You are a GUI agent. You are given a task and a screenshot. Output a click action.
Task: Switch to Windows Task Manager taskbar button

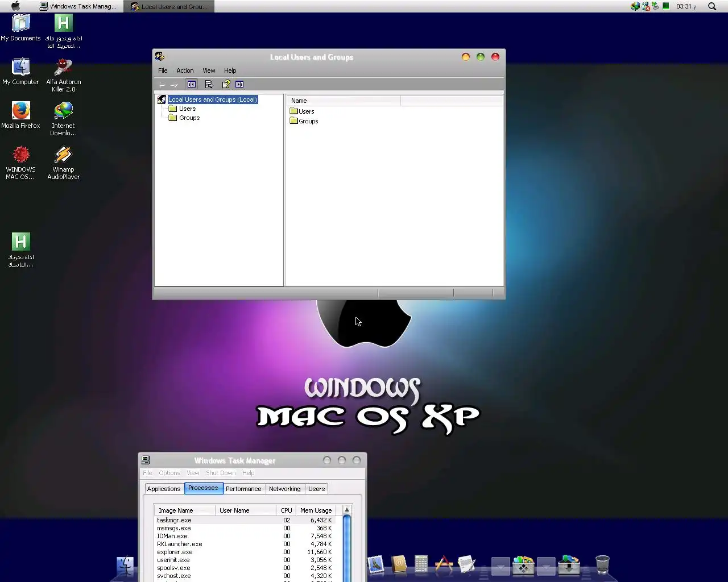tap(78, 6)
